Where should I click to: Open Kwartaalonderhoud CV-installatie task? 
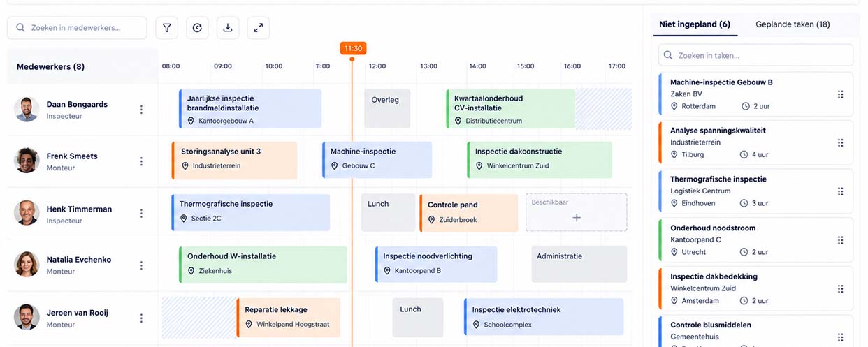pyautogui.click(x=511, y=109)
